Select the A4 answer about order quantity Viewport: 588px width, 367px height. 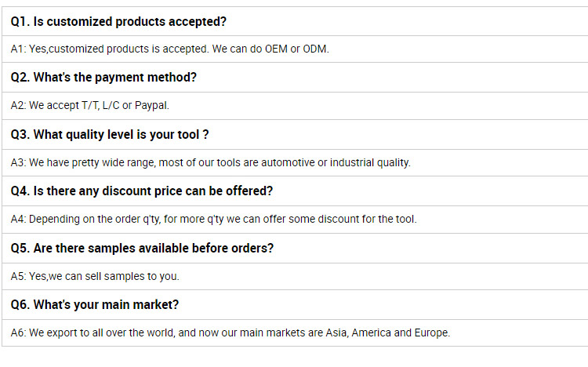[x=213, y=219]
